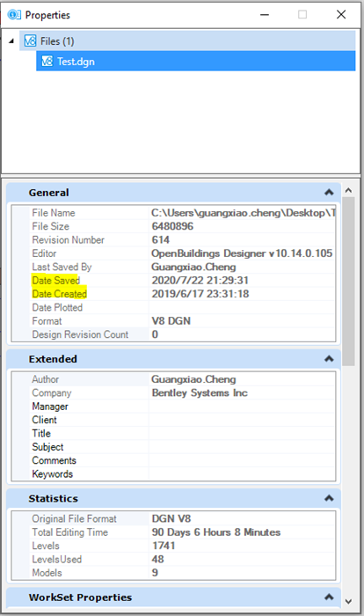The height and width of the screenshot is (616, 364).
Task: Click the scrollbar up arrow
Action: tap(348, 191)
